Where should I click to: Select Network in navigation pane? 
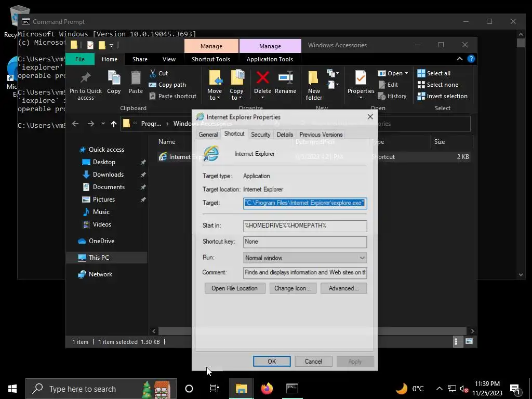[x=96, y=274]
